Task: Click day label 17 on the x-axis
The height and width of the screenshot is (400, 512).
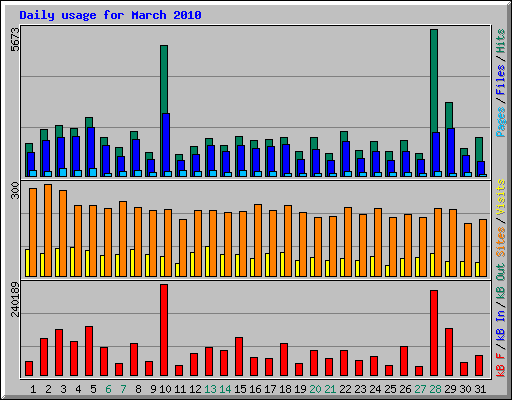Action: click(x=270, y=389)
